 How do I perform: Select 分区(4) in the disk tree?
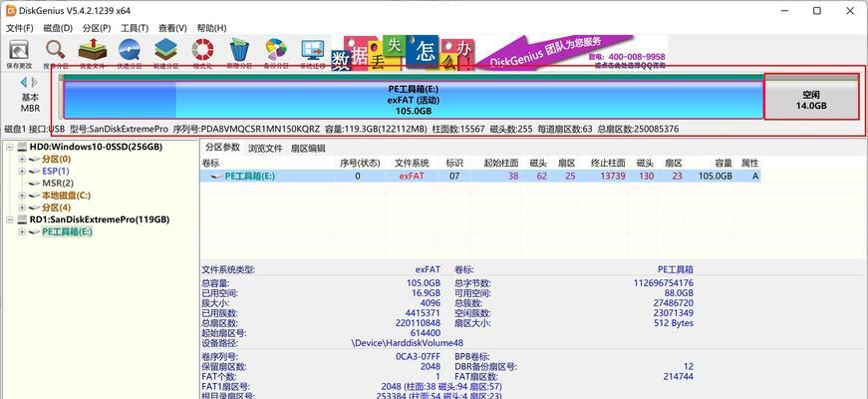click(57, 207)
